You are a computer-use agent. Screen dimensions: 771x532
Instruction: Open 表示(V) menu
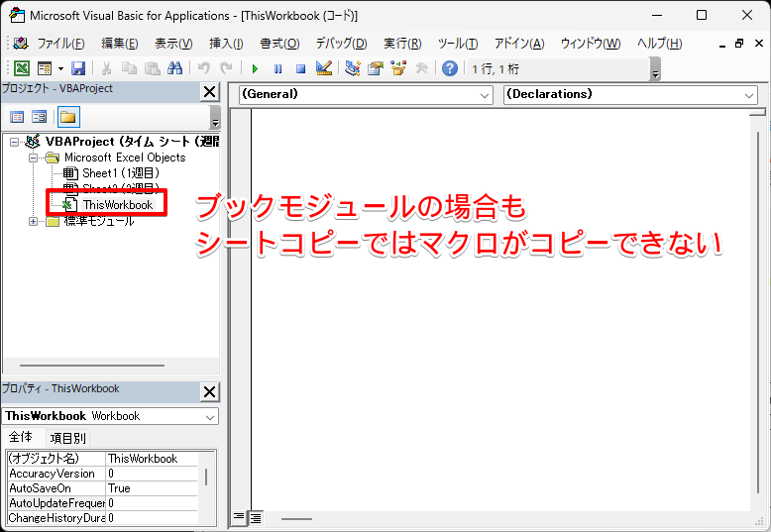point(173,44)
